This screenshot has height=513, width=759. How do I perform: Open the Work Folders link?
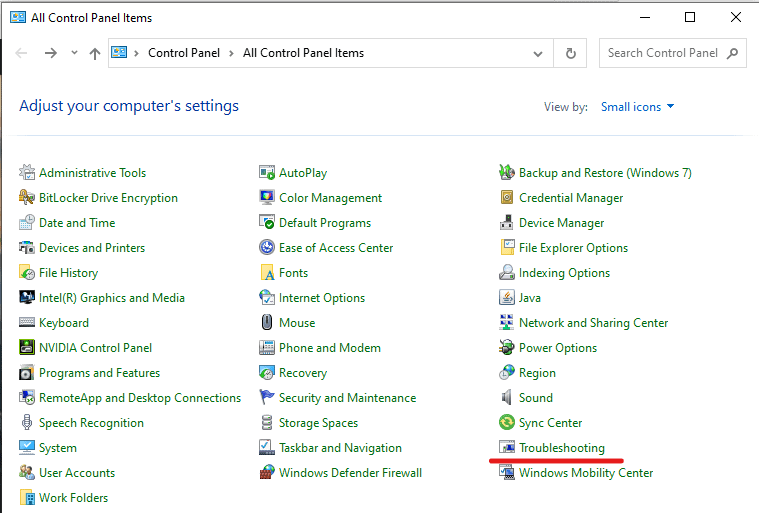[x=74, y=498]
